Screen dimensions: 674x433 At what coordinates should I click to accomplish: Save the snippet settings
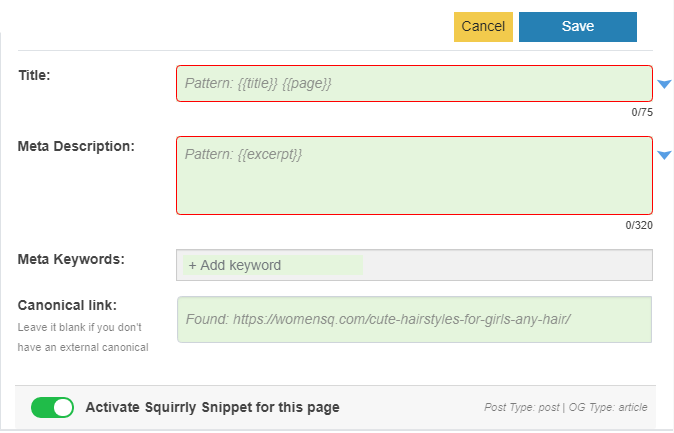pos(577,27)
